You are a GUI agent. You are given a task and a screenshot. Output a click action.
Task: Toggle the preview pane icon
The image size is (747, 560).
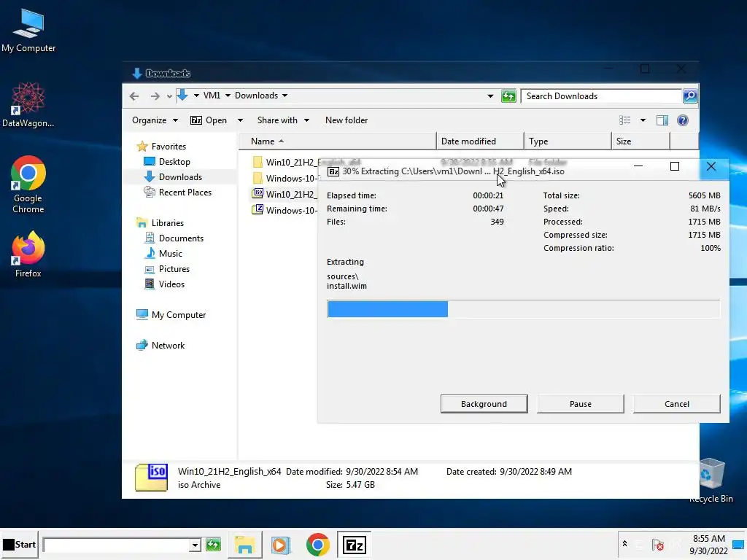pos(662,120)
